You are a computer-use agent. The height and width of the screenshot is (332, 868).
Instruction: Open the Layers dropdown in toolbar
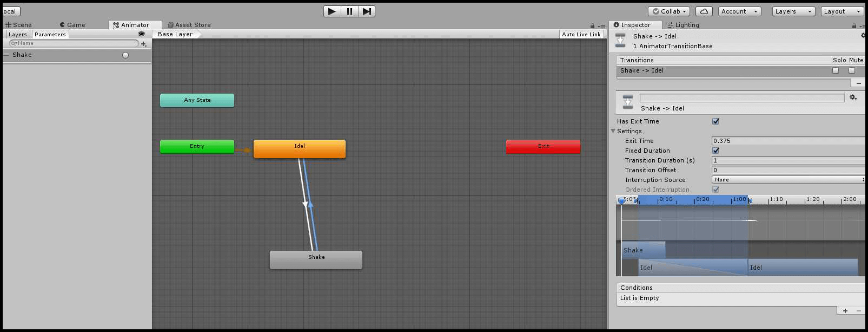coord(793,11)
